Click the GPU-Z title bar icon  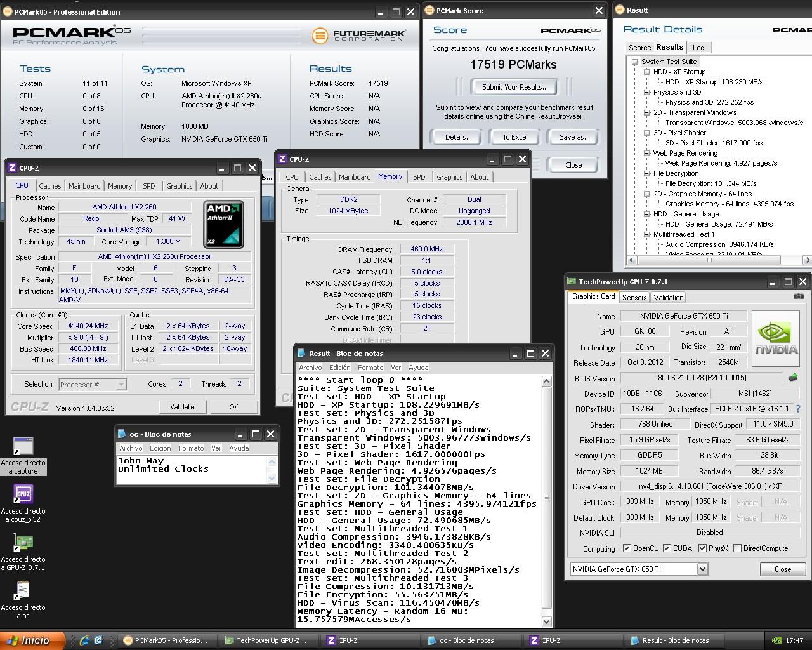pos(572,282)
